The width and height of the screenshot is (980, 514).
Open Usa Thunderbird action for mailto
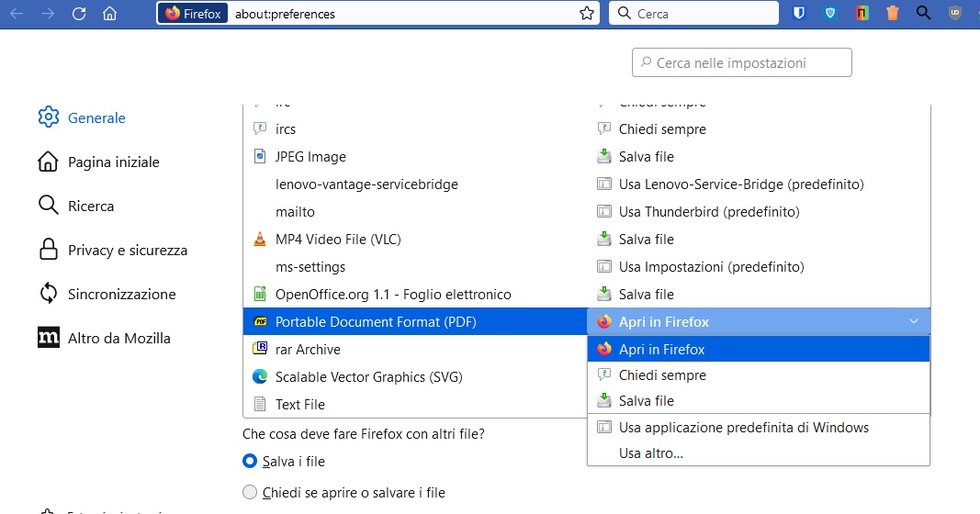pos(759,212)
